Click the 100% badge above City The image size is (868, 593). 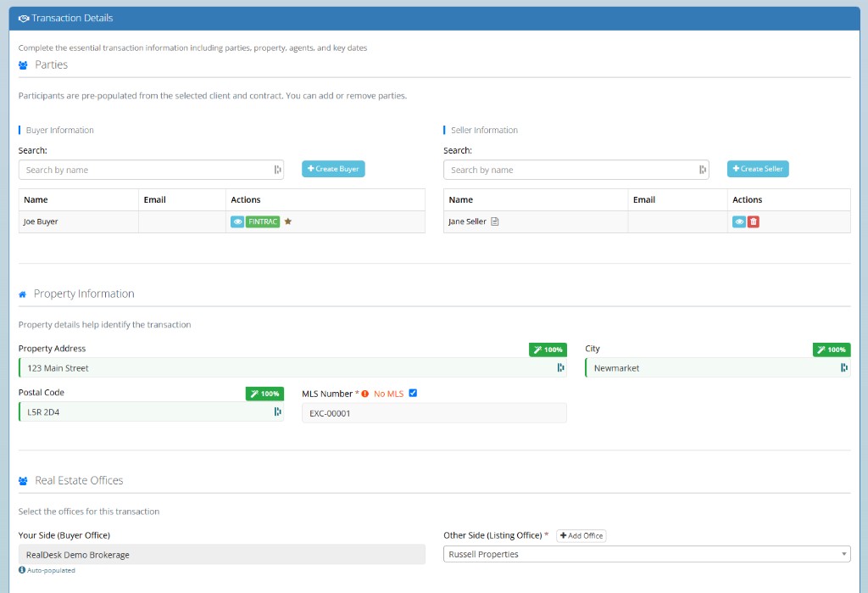[832, 350]
